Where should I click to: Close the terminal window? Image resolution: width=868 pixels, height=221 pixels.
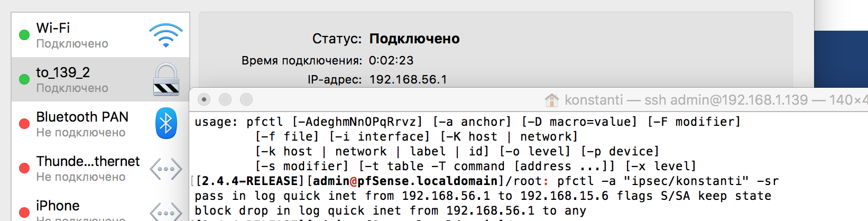[204, 99]
